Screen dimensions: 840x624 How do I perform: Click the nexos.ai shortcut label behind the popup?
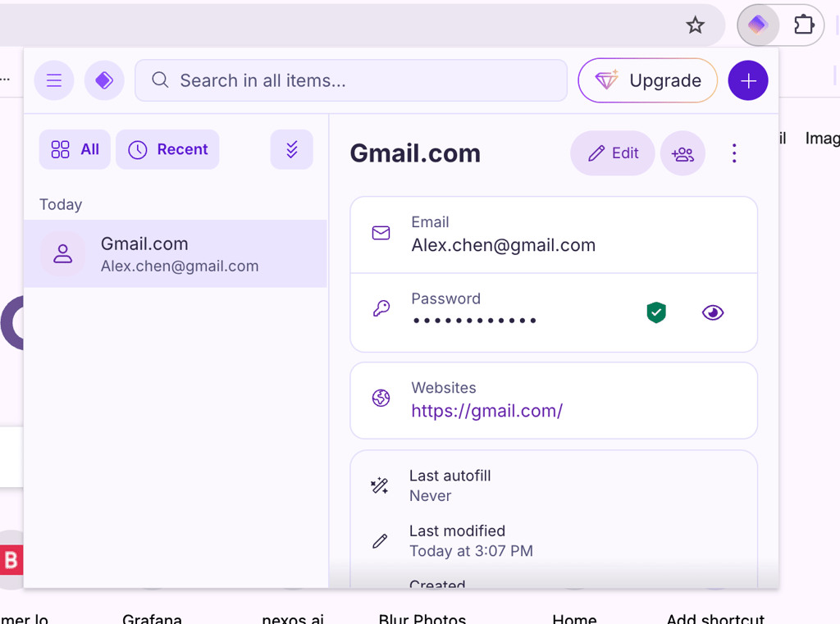[x=293, y=618]
